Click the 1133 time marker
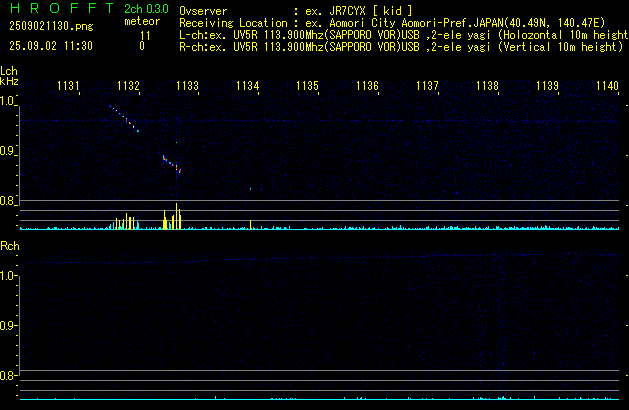629x410 pixels. [188, 86]
